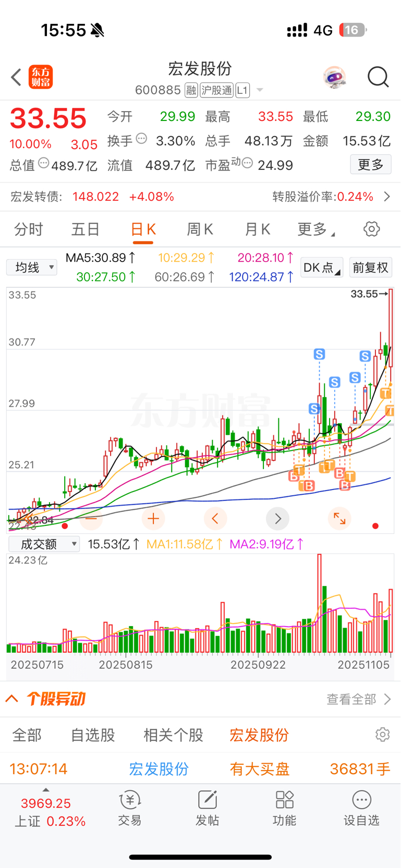Screen dimensions: 401x868
Task: Zoom in chart with plus button
Action: coord(153,519)
